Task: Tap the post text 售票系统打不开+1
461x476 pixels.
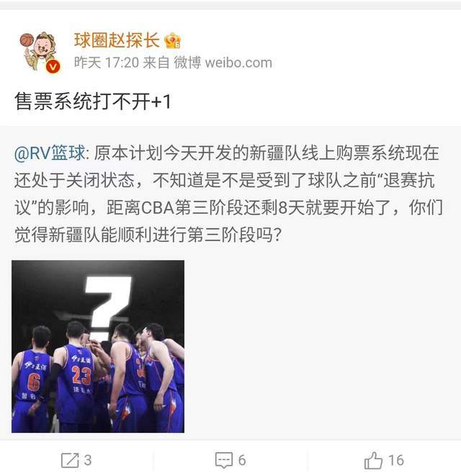Action: coord(93,101)
